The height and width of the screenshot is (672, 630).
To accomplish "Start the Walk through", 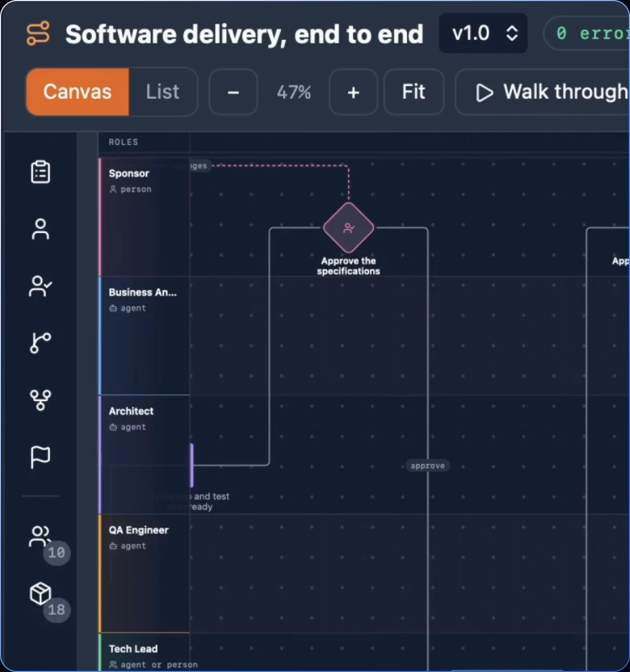I will [543, 92].
